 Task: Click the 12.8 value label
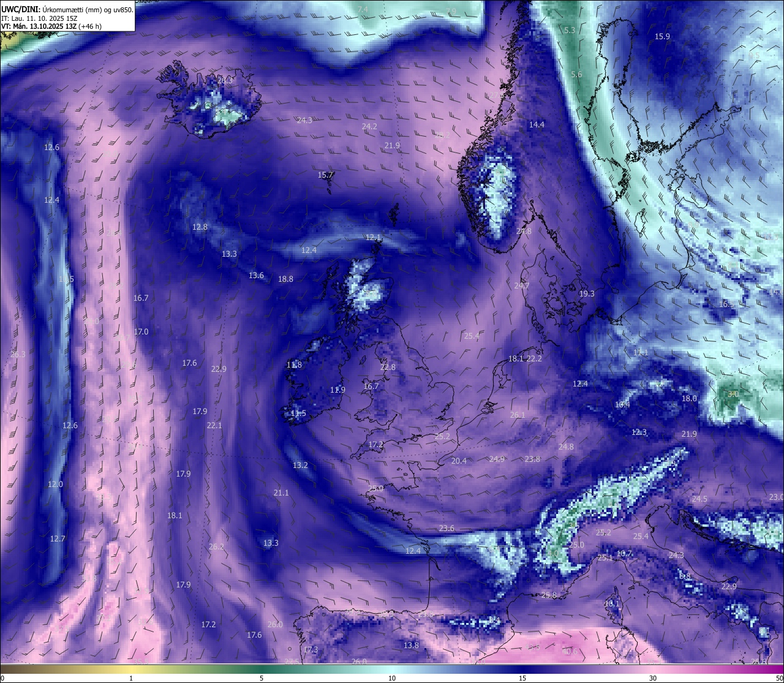pyautogui.click(x=200, y=227)
